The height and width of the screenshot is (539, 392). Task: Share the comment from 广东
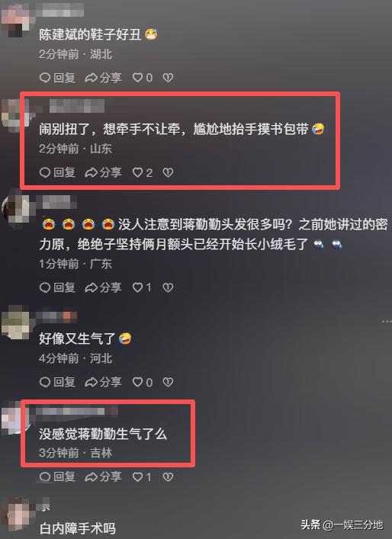click(x=104, y=287)
